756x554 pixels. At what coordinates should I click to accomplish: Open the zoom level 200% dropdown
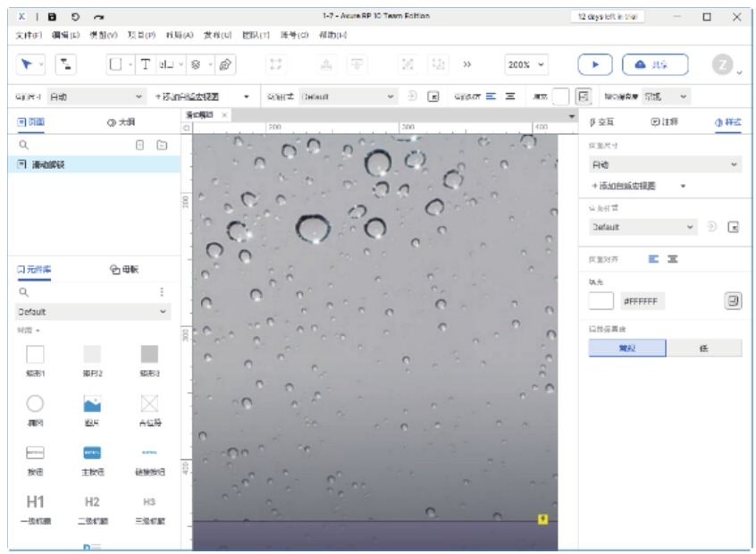[526, 64]
